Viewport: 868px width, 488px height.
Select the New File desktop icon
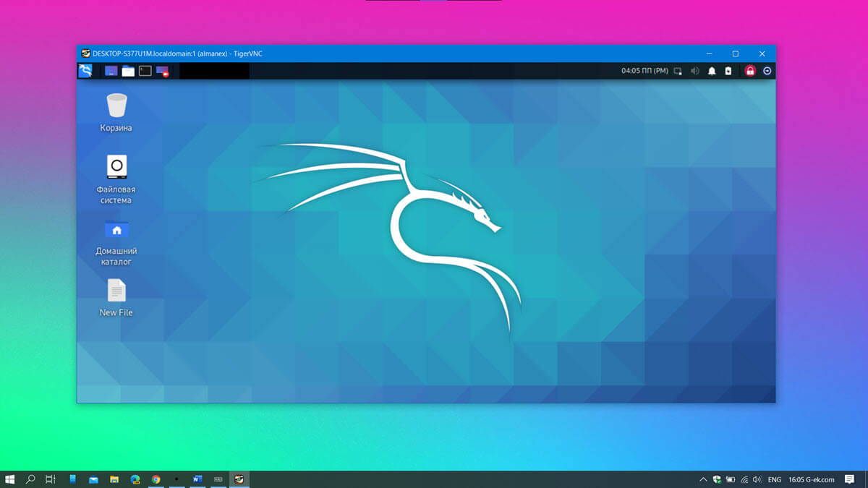[x=116, y=298]
